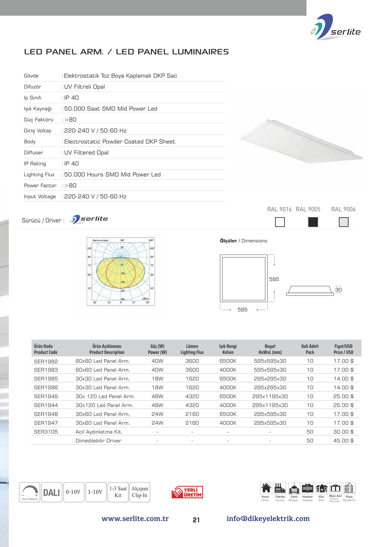The image size is (392, 547).
Task: Click the SER1982 product code row
Action: click(46, 361)
